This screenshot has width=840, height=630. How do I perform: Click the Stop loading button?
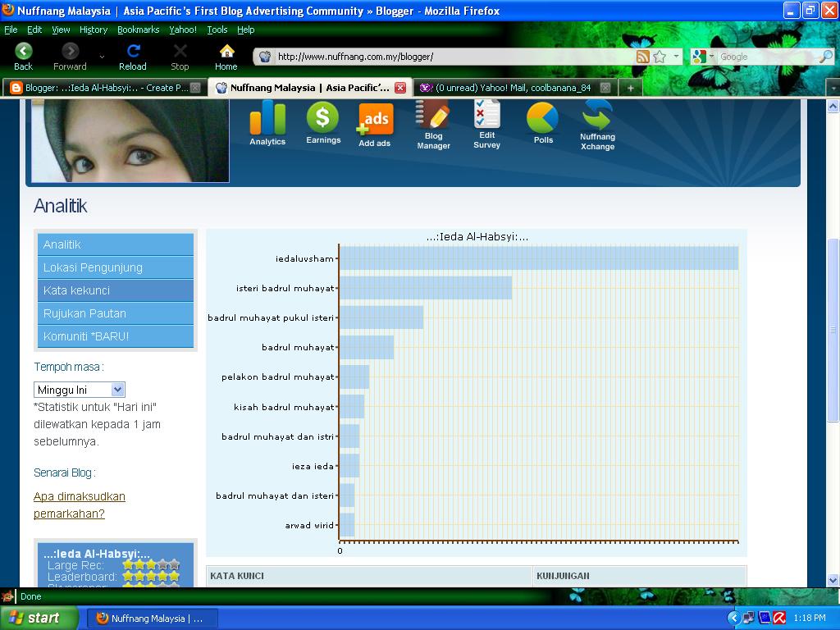click(180, 57)
